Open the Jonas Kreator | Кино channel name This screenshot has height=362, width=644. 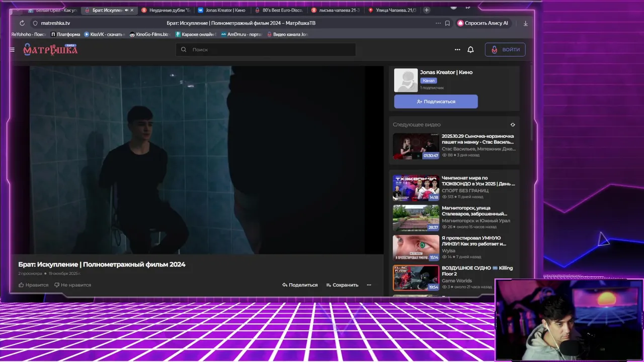(446, 72)
